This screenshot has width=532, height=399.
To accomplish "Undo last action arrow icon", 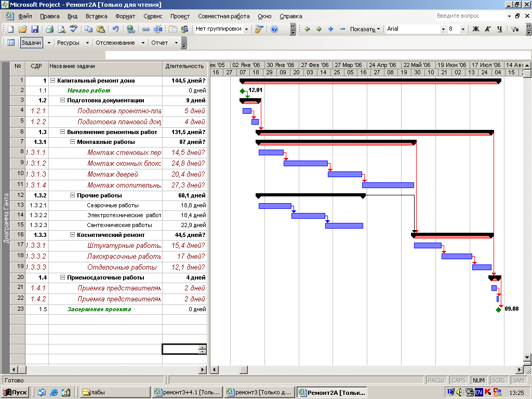I will [x=116, y=29].
